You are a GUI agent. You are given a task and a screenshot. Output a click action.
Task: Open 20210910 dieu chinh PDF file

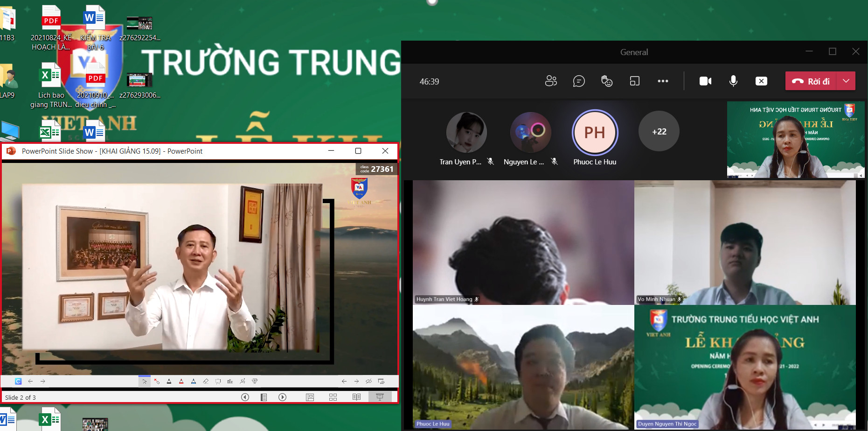(95, 85)
